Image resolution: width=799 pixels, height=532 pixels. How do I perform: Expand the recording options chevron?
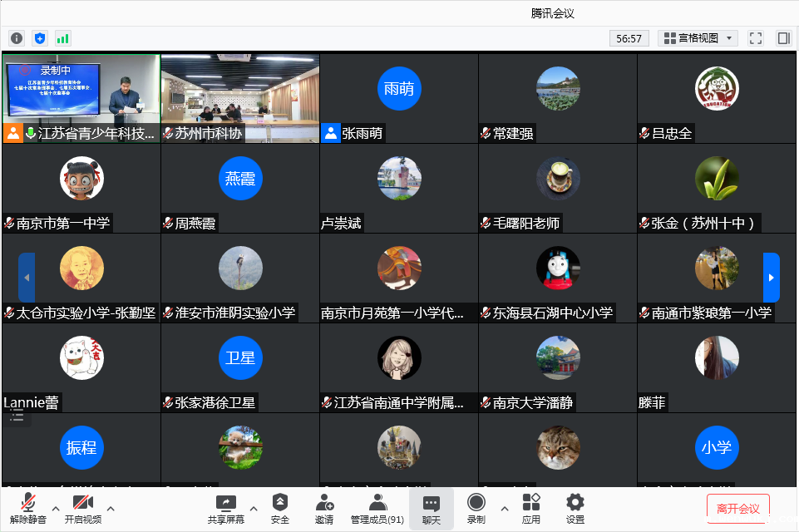click(503, 510)
